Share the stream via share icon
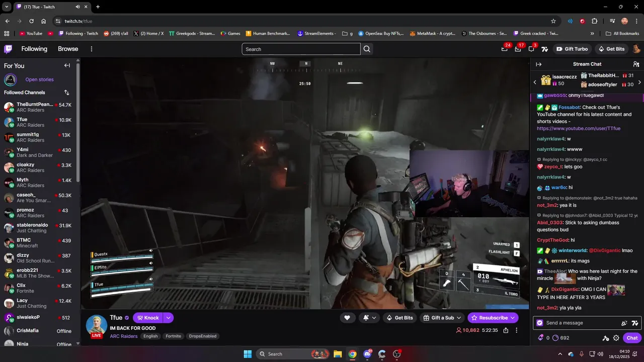 (506, 330)
